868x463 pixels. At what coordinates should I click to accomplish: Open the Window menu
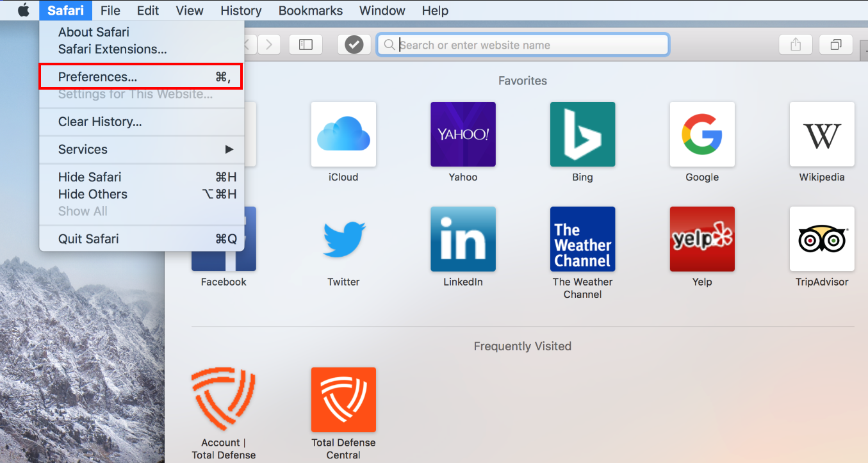pyautogui.click(x=382, y=10)
